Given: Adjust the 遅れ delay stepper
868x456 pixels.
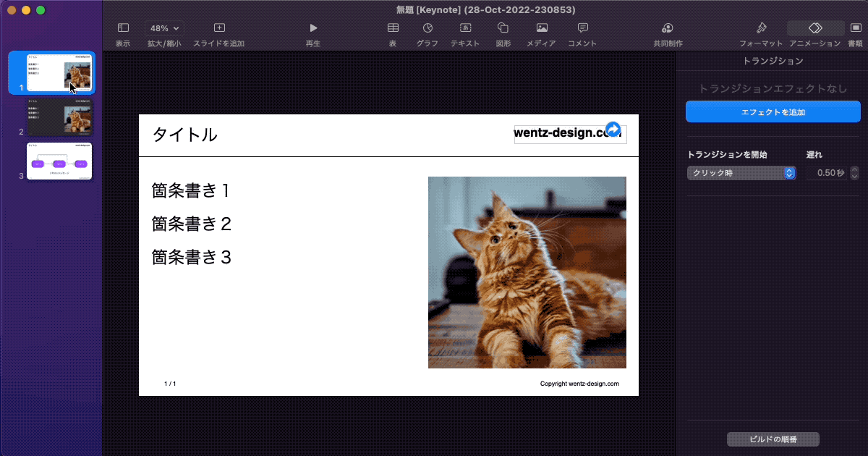Looking at the screenshot, I should point(854,173).
